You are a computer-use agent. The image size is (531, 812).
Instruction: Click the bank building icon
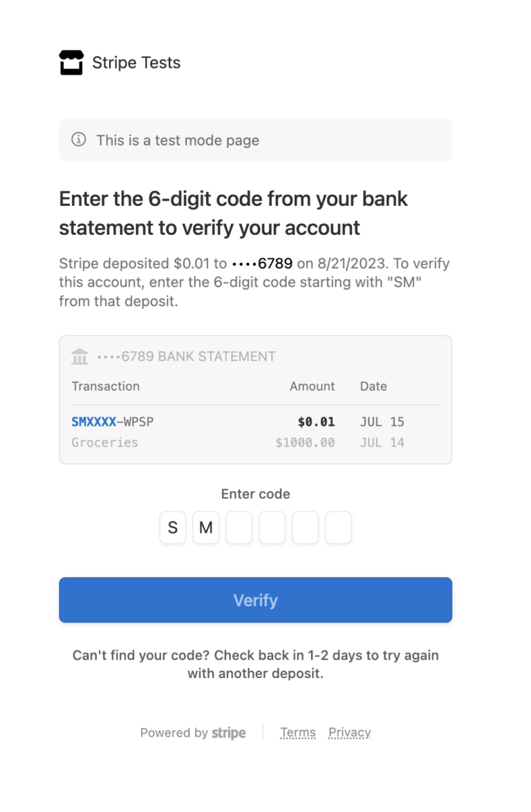[x=80, y=357]
